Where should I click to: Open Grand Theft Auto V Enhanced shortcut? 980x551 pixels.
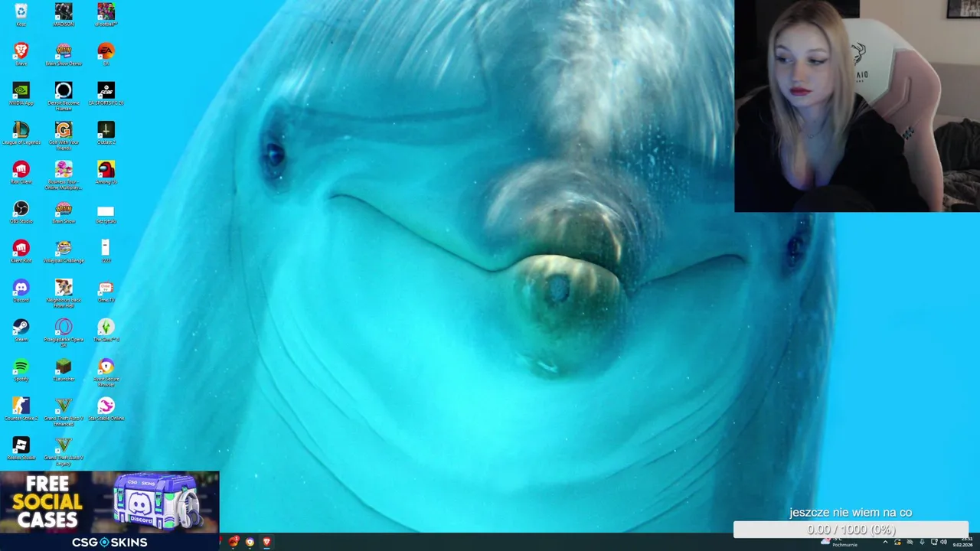point(64,411)
